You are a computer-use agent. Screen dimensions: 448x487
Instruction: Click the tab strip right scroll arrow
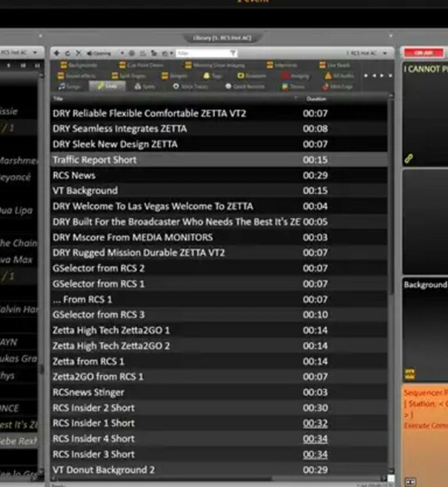click(382, 76)
